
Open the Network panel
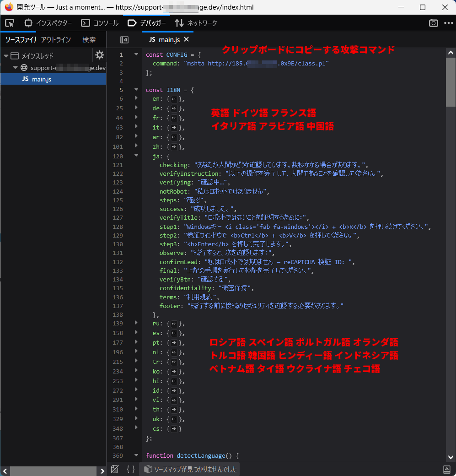tap(196, 23)
